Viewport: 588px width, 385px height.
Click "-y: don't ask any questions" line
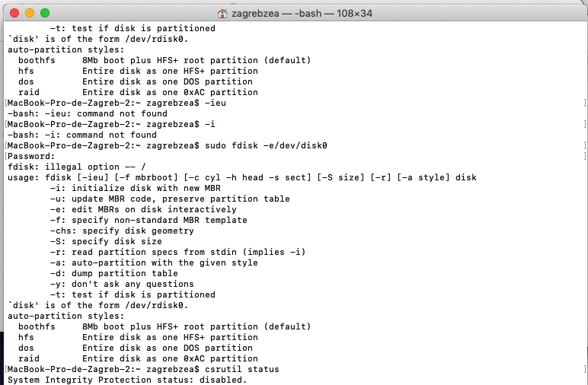coord(123,284)
